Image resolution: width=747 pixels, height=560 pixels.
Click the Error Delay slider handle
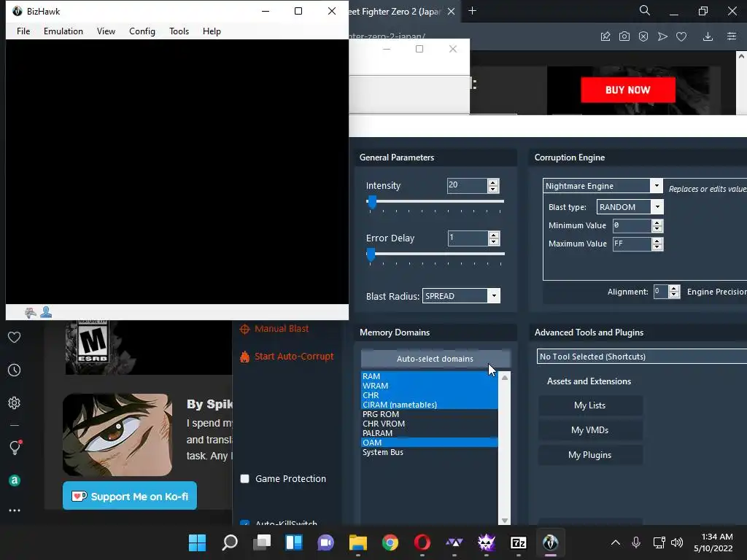(x=371, y=254)
